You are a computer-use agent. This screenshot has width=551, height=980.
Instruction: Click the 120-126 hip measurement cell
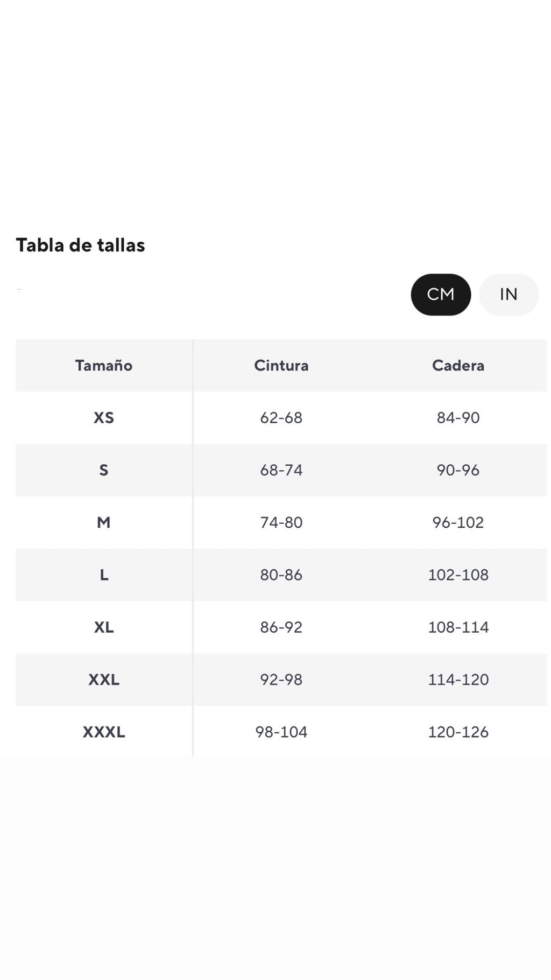pos(457,732)
